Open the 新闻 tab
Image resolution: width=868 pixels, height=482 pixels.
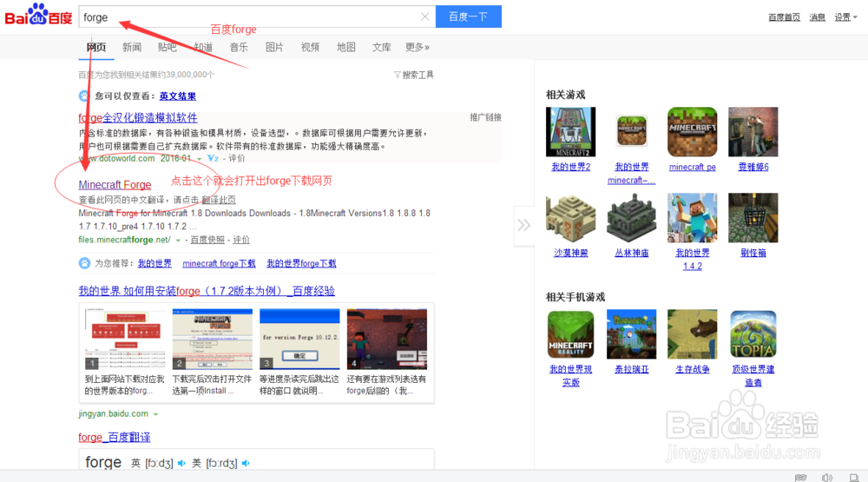point(132,47)
